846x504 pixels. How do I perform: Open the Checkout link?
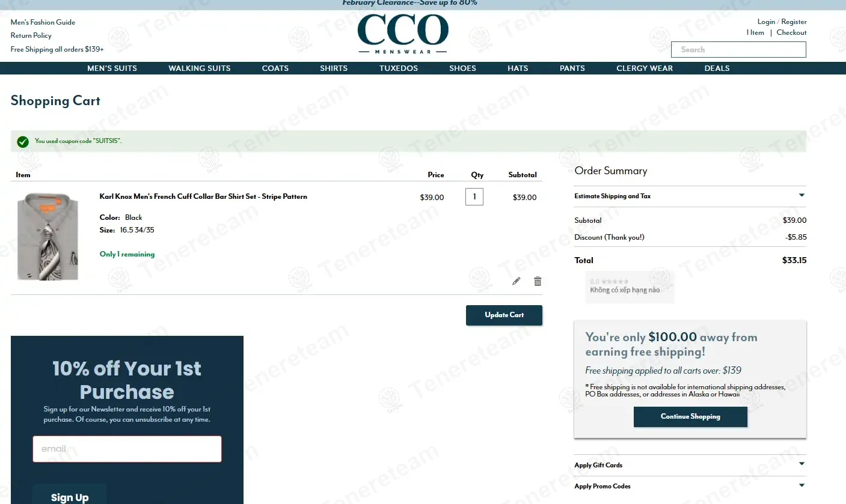coord(791,32)
